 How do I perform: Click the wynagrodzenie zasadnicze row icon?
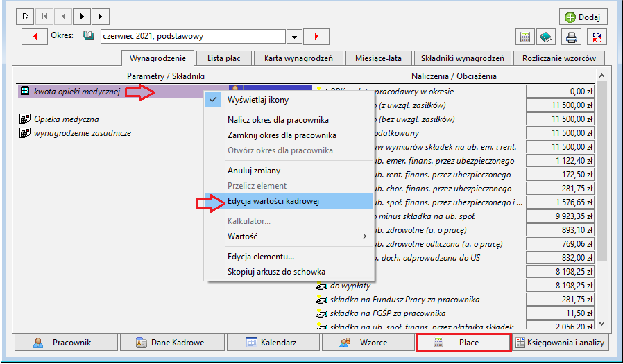(25, 132)
